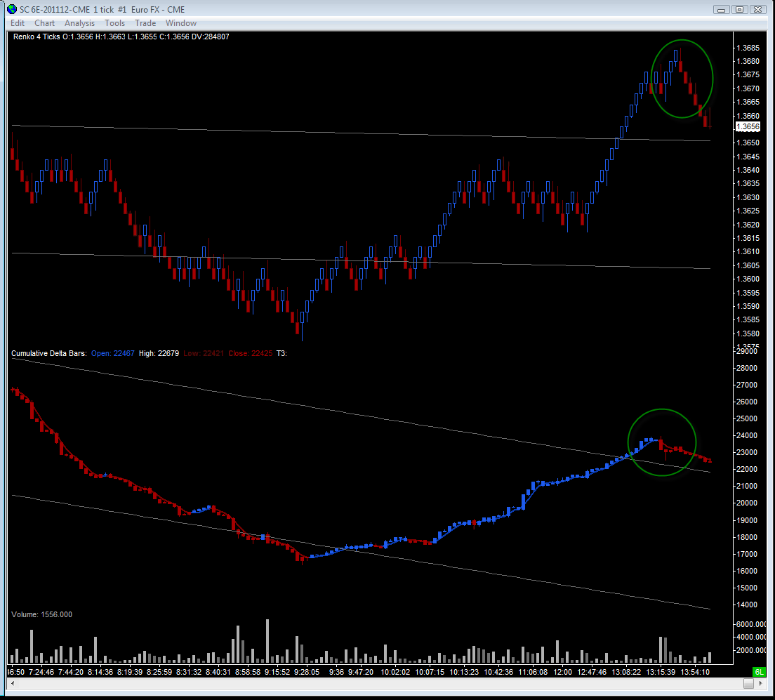Click the 9:28:05 time axis label
775x700 pixels.
307,672
